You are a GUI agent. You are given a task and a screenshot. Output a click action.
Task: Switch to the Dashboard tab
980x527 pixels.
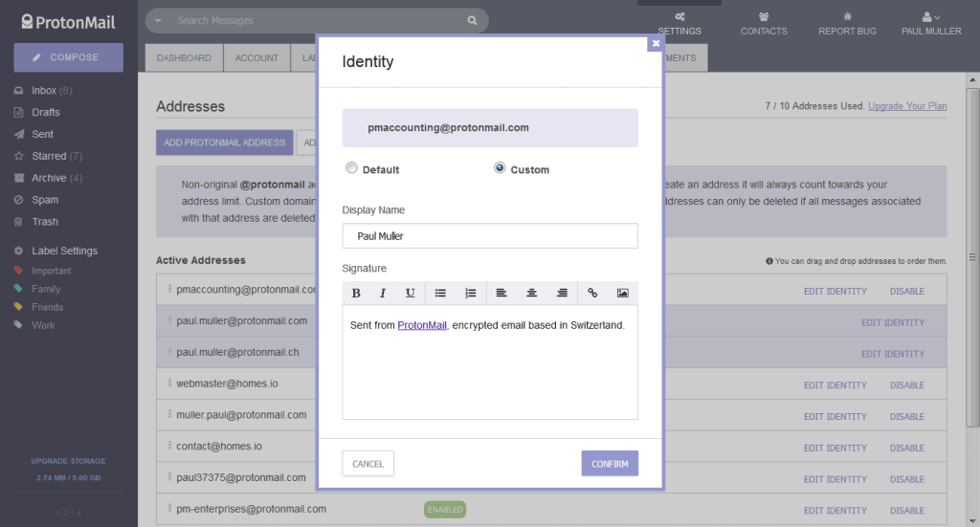click(184, 58)
